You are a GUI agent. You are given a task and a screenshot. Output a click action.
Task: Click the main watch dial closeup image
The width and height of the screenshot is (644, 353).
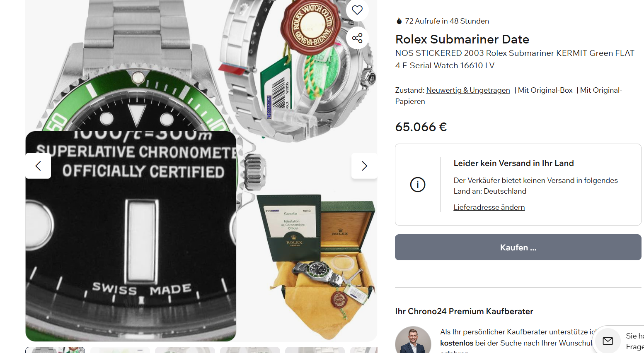(131, 236)
